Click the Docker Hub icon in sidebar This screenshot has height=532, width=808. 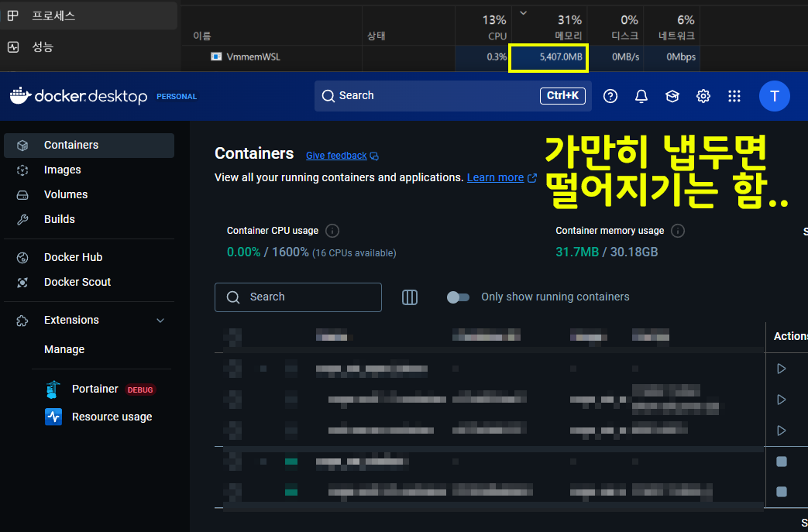coord(22,258)
